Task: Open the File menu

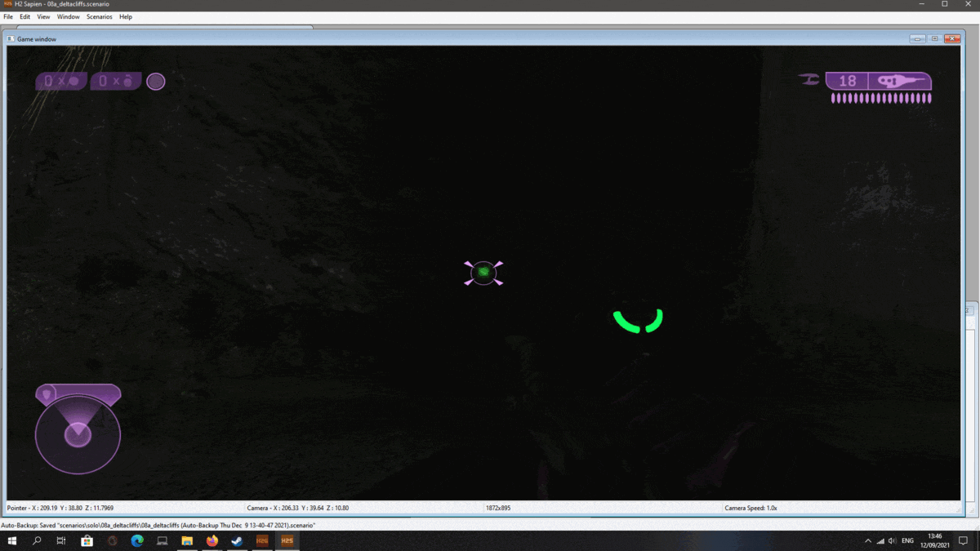Action: 8,16
